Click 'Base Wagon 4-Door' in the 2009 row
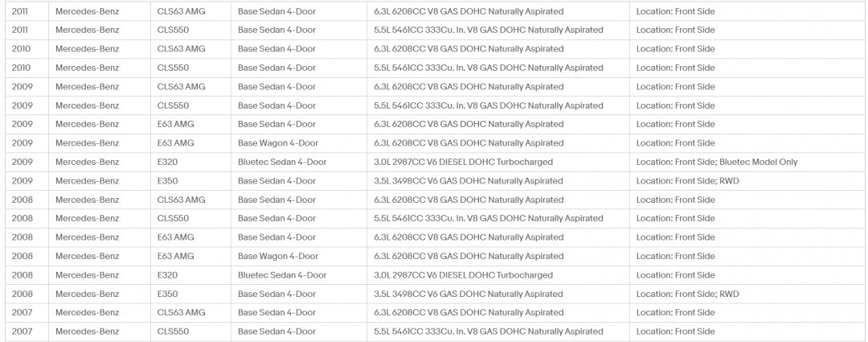 (278, 143)
